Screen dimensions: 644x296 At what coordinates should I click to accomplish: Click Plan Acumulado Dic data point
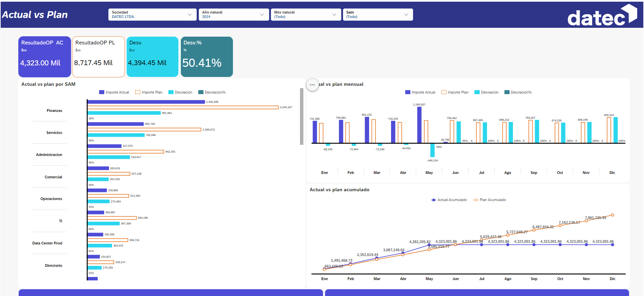coord(613,215)
